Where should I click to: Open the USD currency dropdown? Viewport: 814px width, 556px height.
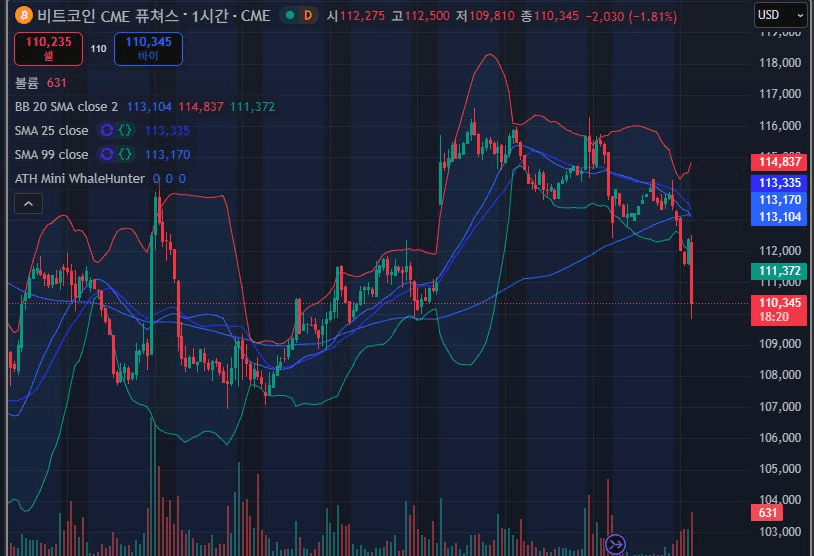click(780, 14)
